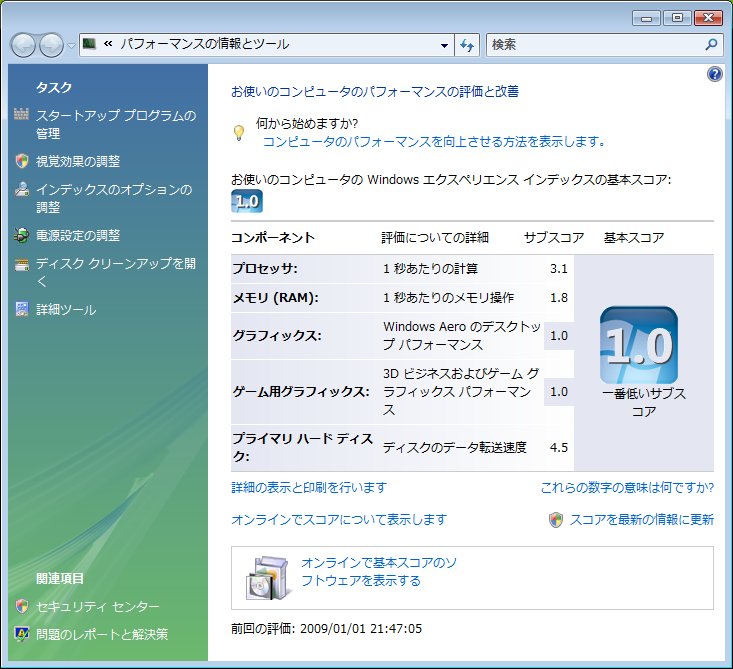Click スコアを最新の情報に更新 link
The height and width of the screenshot is (669, 733).
(x=641, y=519)
